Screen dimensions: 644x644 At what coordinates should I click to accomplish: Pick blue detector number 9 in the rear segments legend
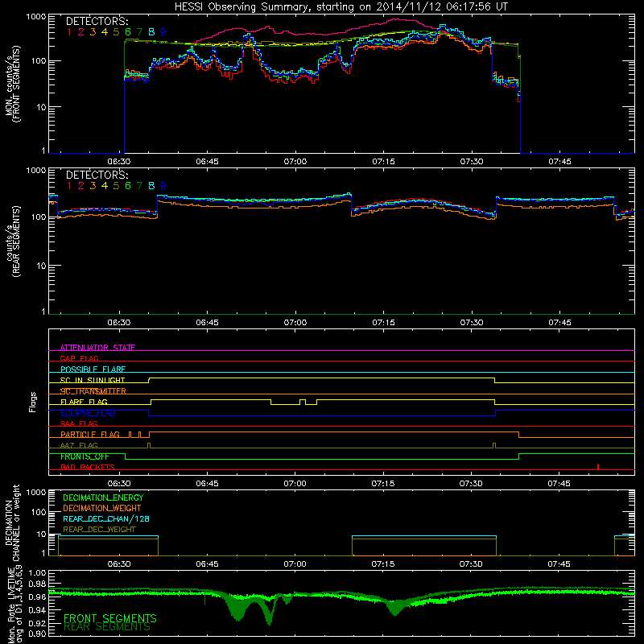(x=163, y=186)
